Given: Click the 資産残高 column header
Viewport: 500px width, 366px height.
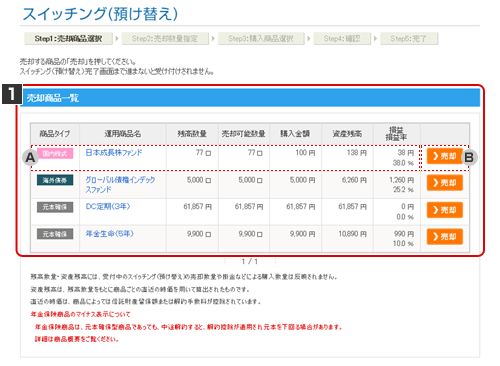Looking at the screenshot, I should click(347, 134).
